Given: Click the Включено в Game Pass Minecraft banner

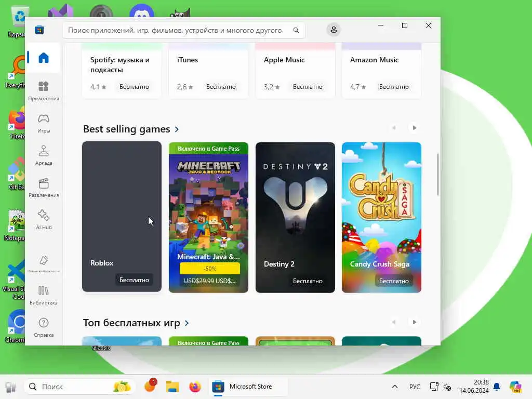Looking at the screenshot, I should 209,148.
